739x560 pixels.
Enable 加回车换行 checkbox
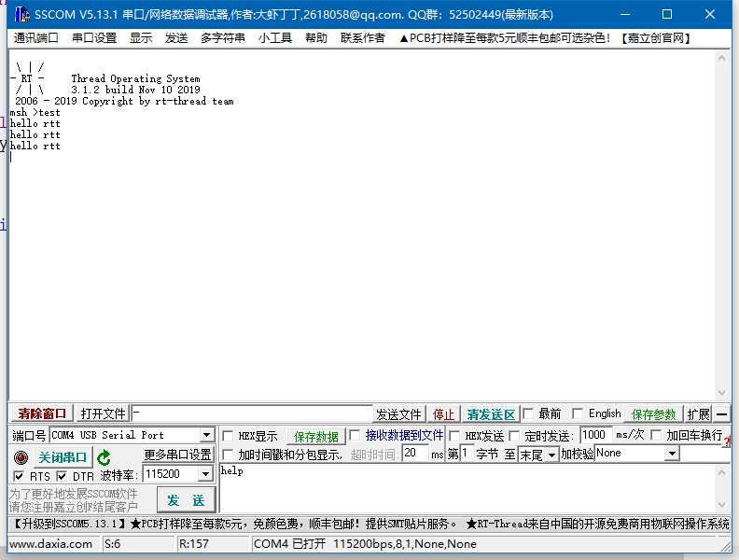(656, 435)
